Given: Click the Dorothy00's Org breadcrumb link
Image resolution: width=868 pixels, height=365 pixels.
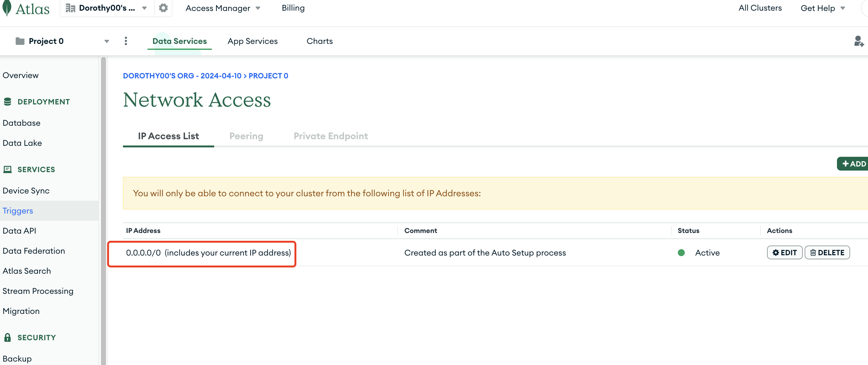Looking at the screenshot, I should click(182, 76).
